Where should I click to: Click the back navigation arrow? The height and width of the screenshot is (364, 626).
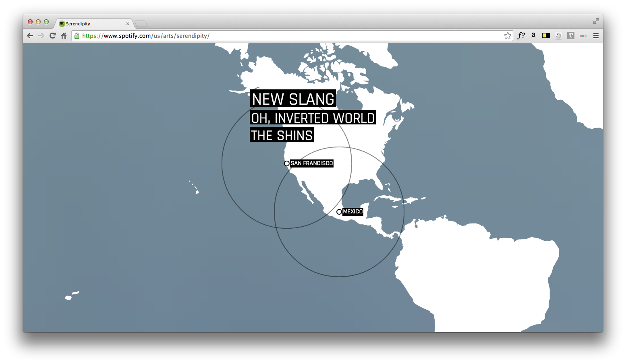click(x=30, y=36)
